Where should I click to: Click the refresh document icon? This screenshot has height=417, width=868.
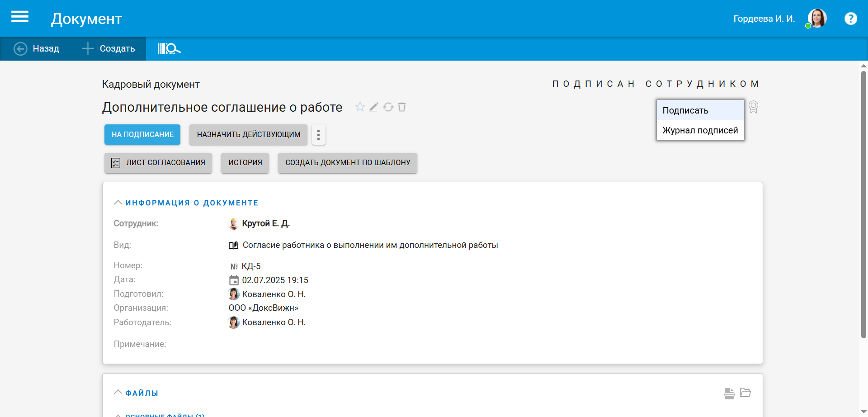pos(388,107)
